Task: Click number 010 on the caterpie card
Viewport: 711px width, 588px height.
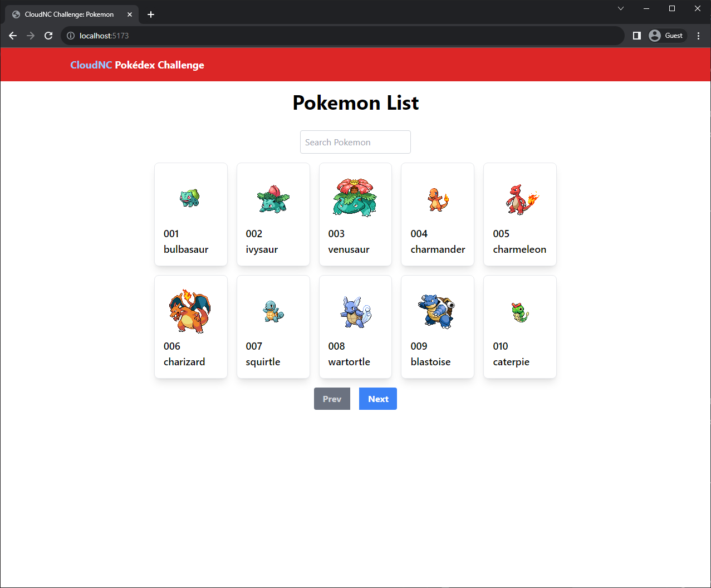Action: (501, 346)
